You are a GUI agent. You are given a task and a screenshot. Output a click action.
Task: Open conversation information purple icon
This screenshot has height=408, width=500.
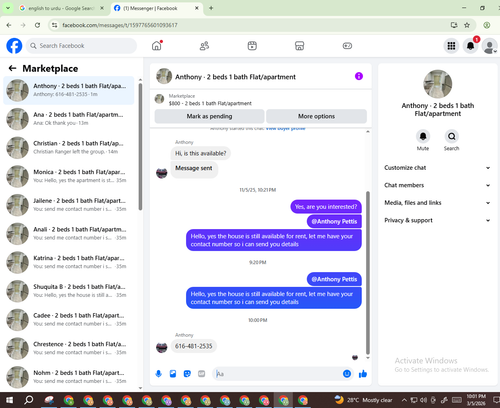pos(359,76)
